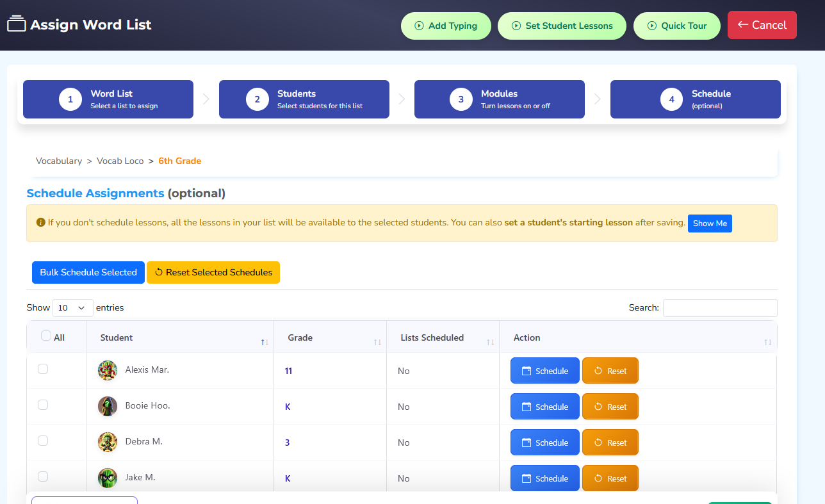Screen dimensions: 825x504
Task: Schedule lessons for Alexis Mar.
Action: tap(545, 371)
